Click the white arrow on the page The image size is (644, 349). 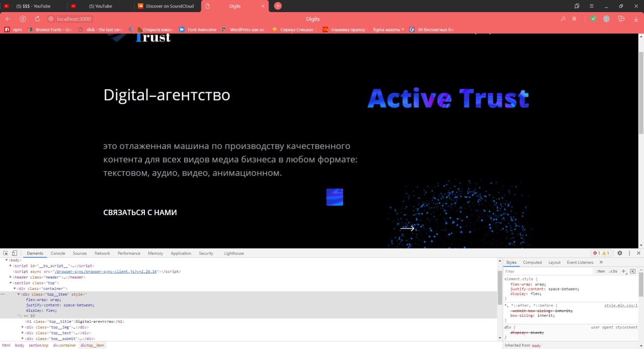point(408,228)
